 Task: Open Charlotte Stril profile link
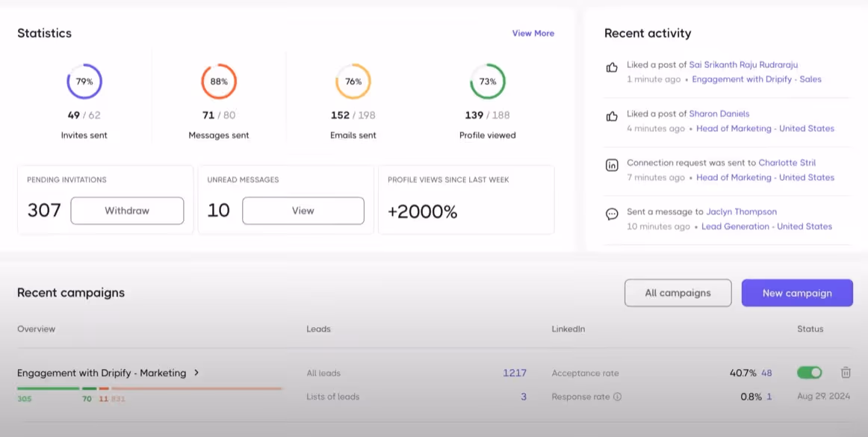coord(787,163)
